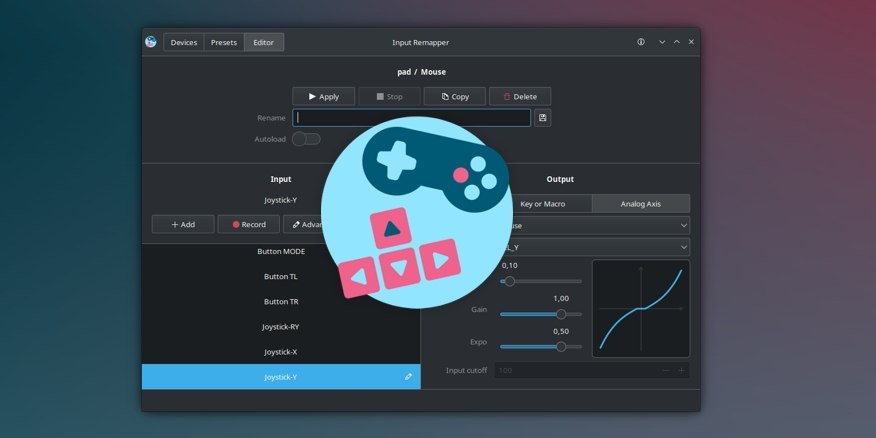
Task: Delete the preset using the trash button
Action: pyautogui.click(x=519, y=97)
